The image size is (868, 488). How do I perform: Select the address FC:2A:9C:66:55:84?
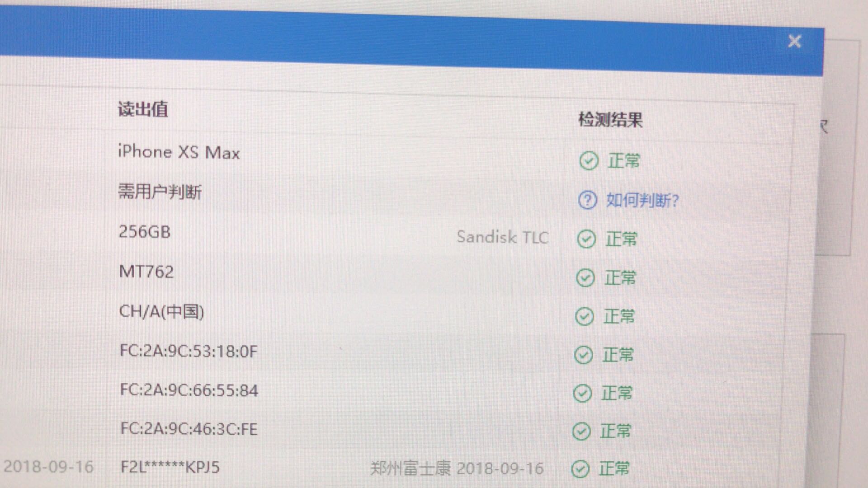pos(189,390)
